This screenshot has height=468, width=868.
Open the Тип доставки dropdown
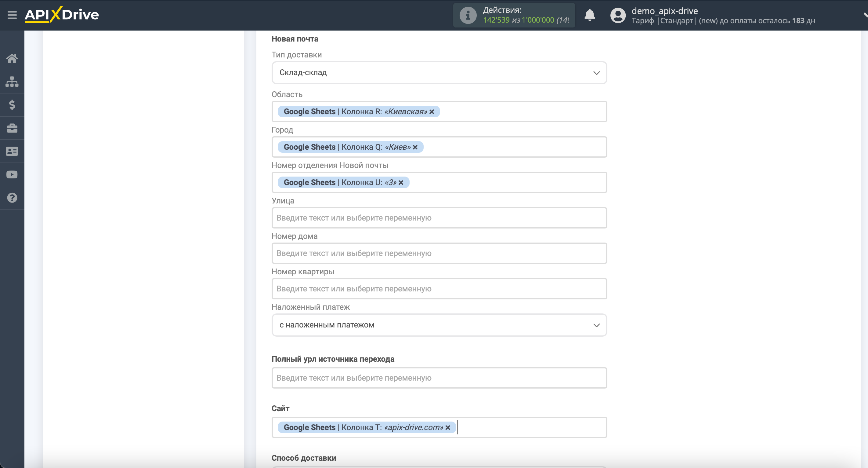pos(439,73)
